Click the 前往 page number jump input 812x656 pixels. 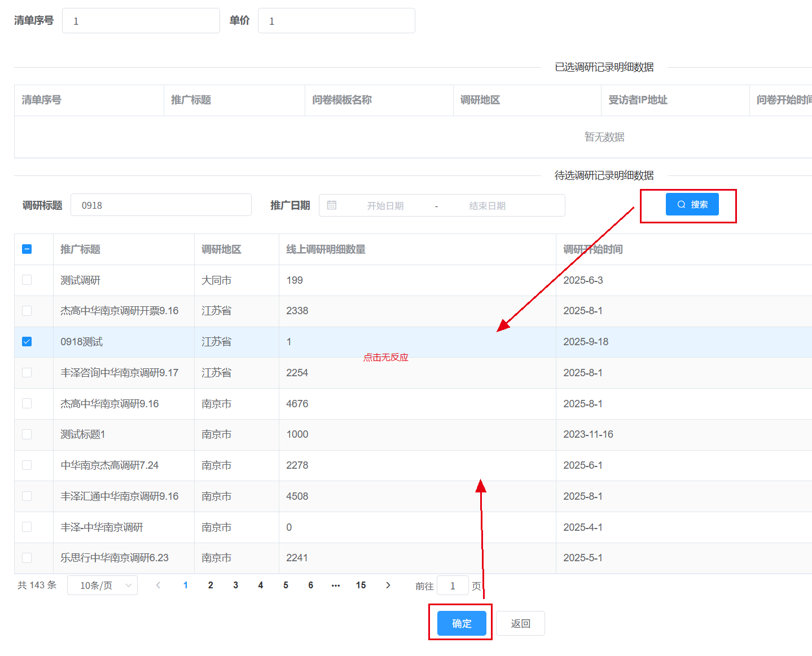(453, 585)
